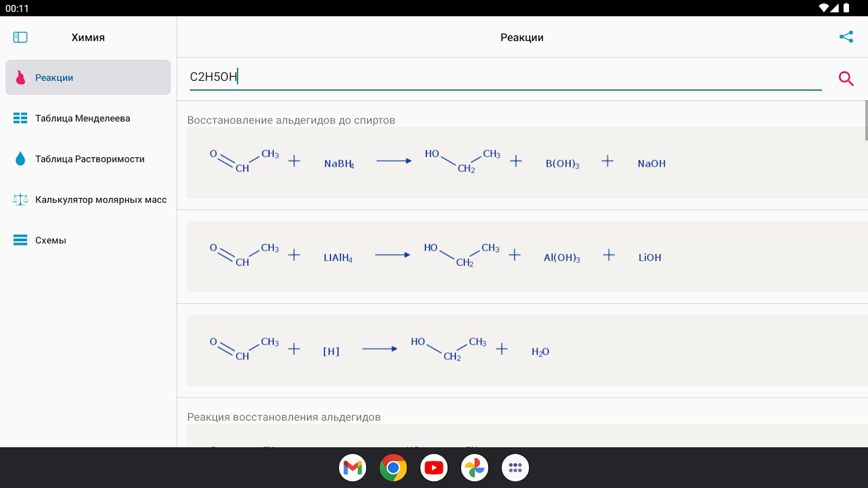Open the app drawer grid icon
This screenshot has height=488, width=868.
pos(515,468)
